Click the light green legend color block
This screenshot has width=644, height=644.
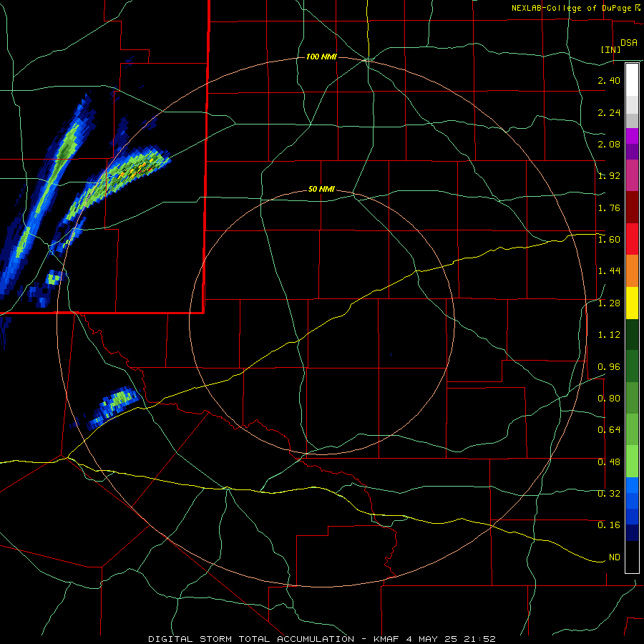[632, 462]
